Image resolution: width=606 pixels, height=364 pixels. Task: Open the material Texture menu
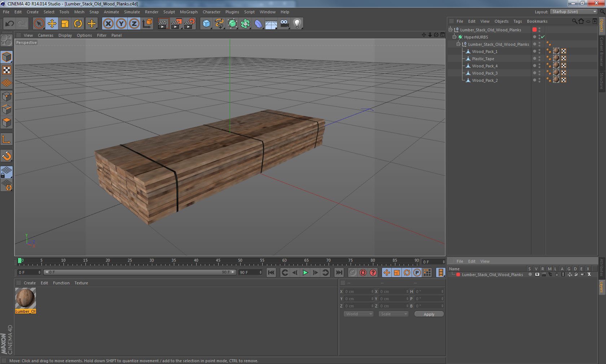(81, 283)
